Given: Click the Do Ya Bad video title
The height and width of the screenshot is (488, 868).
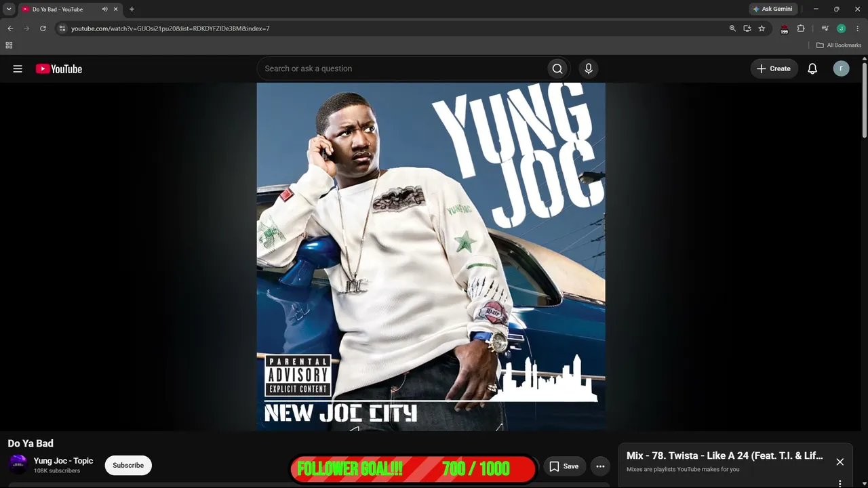Looking at the screenshot, I should [31, 443].
